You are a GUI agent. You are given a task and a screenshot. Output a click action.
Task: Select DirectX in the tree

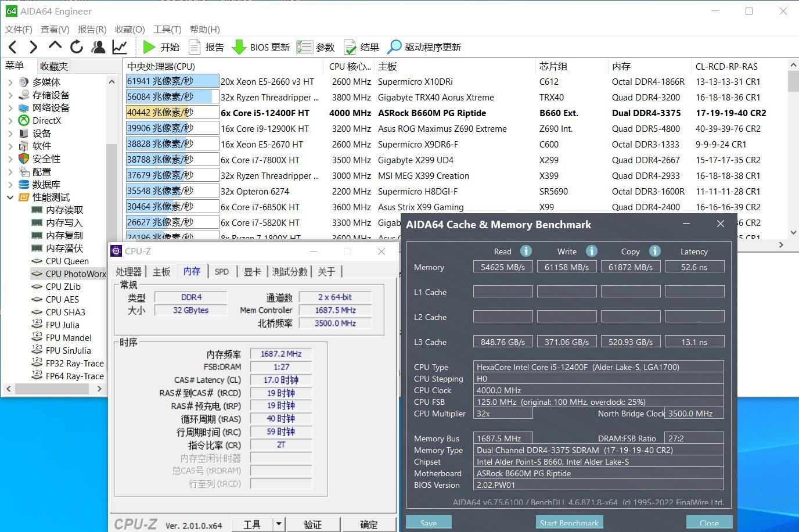click(46, 120)
